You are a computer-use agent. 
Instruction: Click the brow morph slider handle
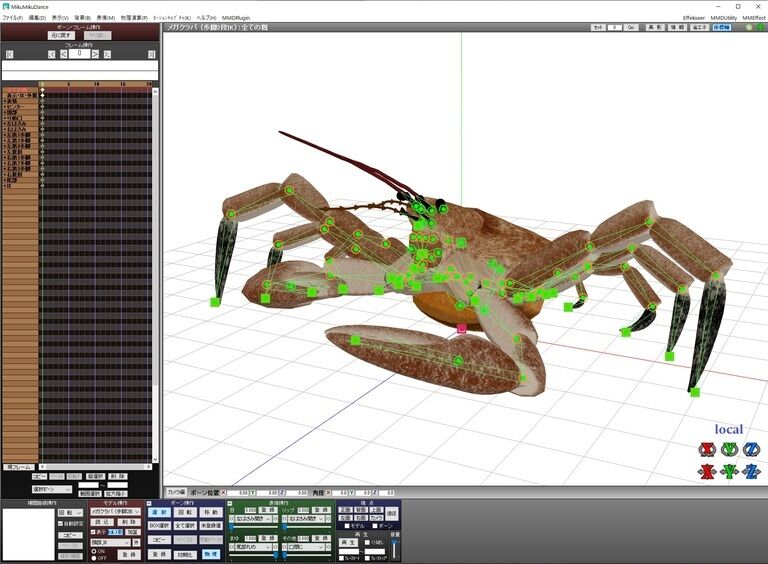[x=275, y=555]
